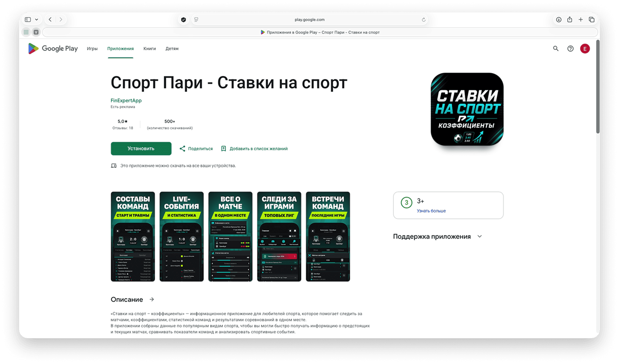
Task: Open the pinned tab with Y icon
Action: click(36, 32)
